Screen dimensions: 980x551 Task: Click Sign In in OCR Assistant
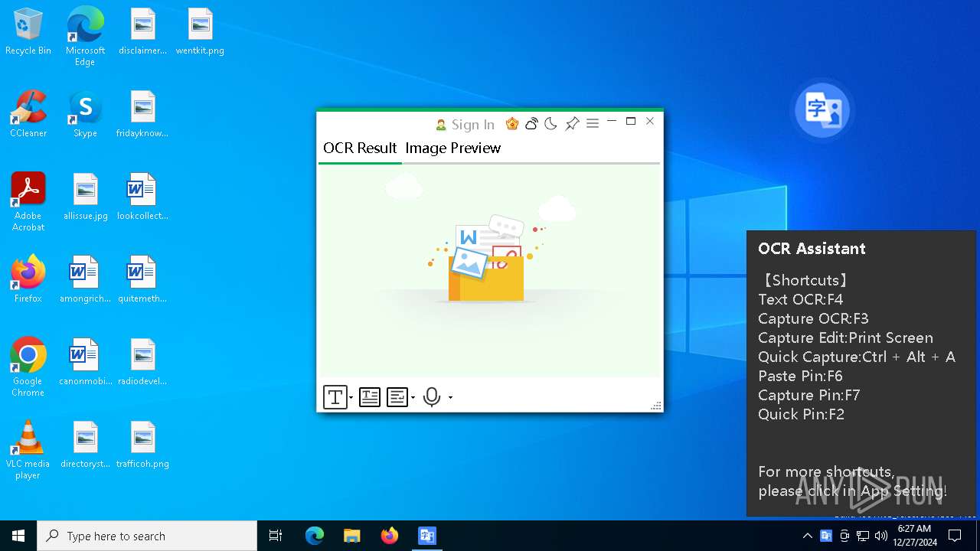[x=465, y=125]
